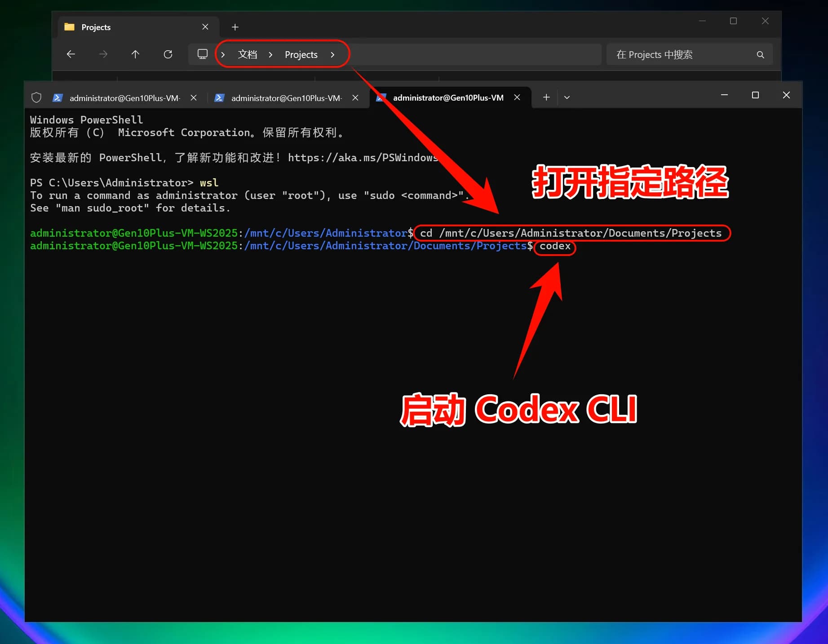Click the Back arrow in File Explorer

pos(71,54)
